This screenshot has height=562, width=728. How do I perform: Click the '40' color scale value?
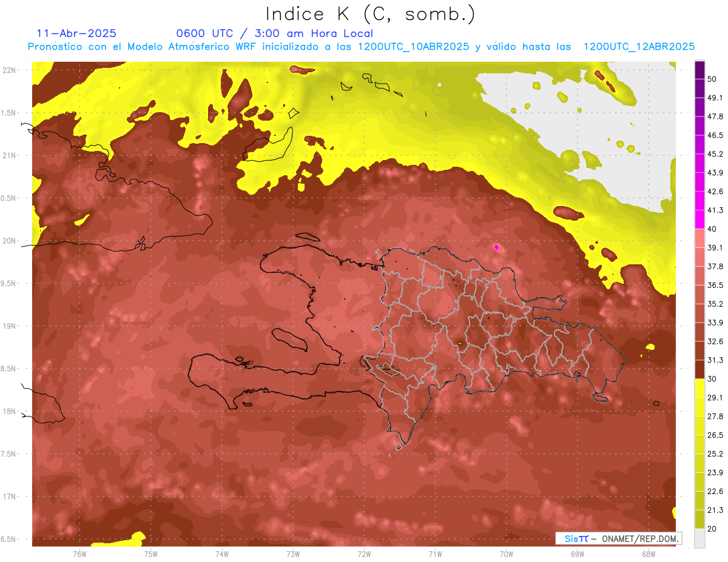[712, 229]
